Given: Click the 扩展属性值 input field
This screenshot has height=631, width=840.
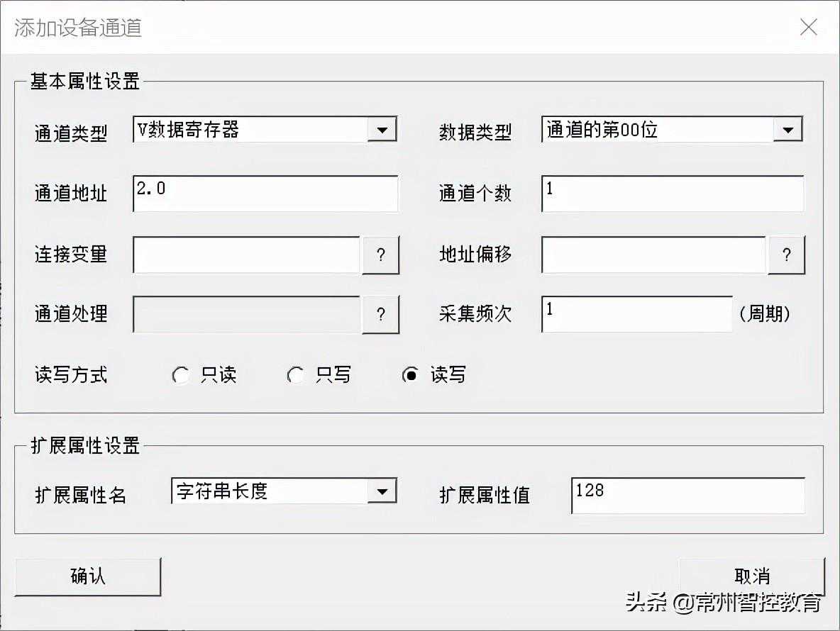Looking at the screenshot, I should point(687,495).
